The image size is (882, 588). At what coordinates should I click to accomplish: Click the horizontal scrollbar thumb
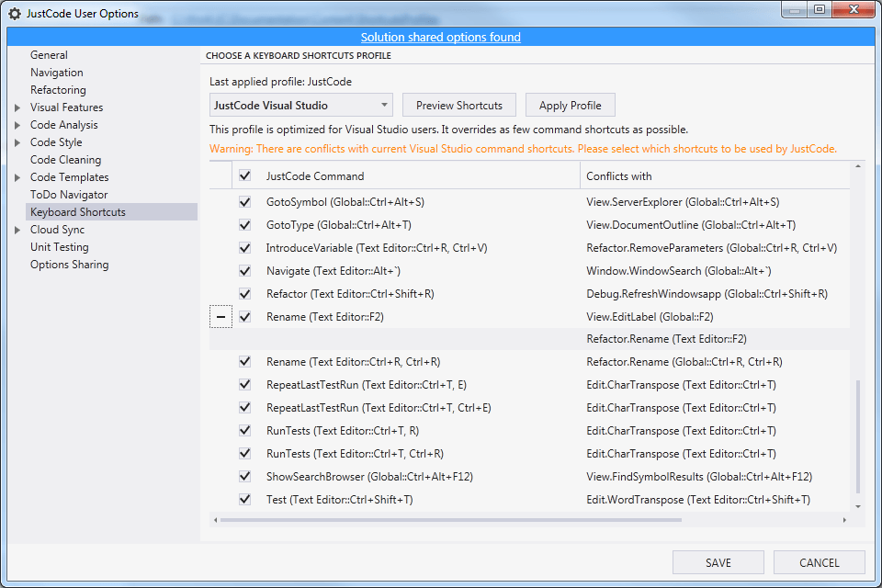451,520
